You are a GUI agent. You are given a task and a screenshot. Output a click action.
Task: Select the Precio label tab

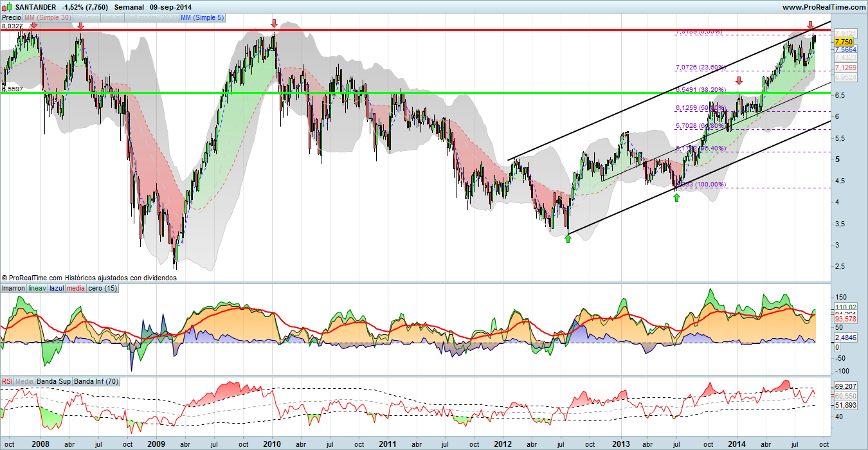click(x=12, y=17)
